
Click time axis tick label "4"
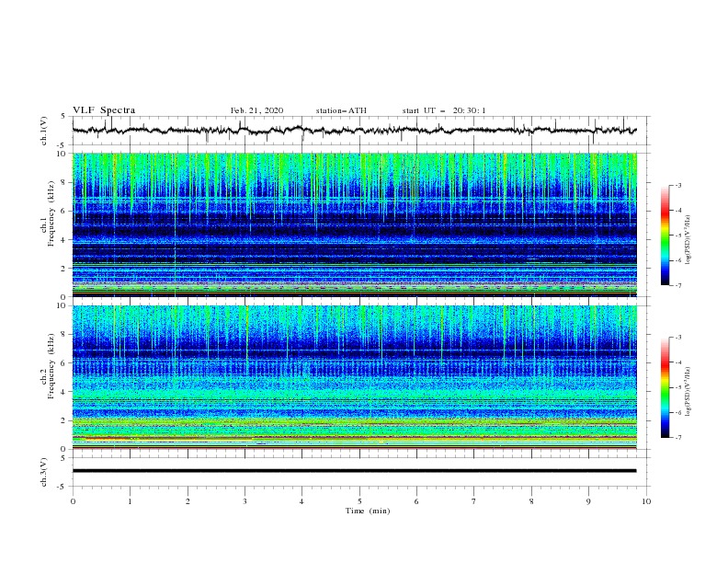click(302, 501)
